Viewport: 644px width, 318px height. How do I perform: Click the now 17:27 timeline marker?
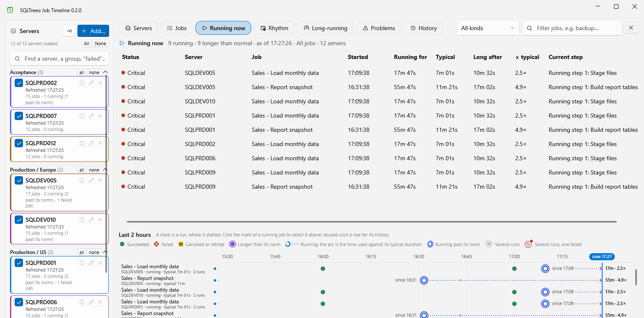(602, 256)
